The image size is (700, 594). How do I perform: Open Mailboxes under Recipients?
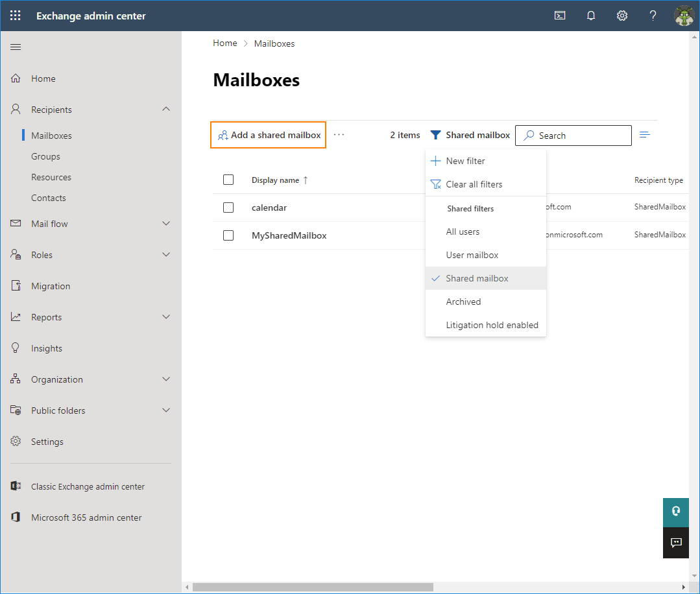point(51,136)
